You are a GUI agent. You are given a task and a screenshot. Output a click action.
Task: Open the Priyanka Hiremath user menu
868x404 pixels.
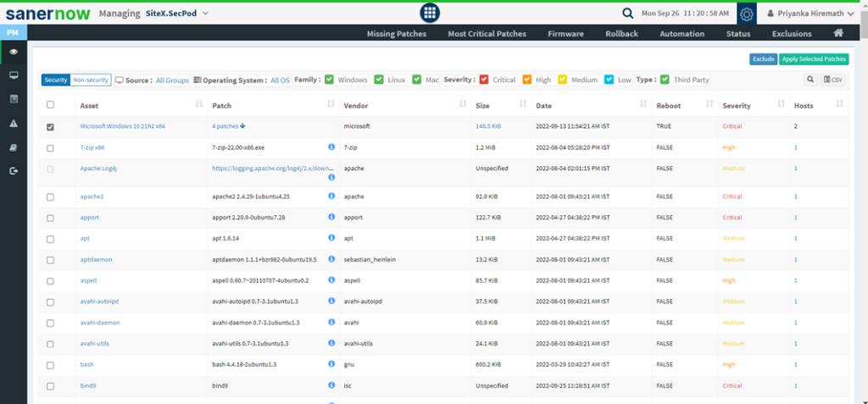[810, 14]
